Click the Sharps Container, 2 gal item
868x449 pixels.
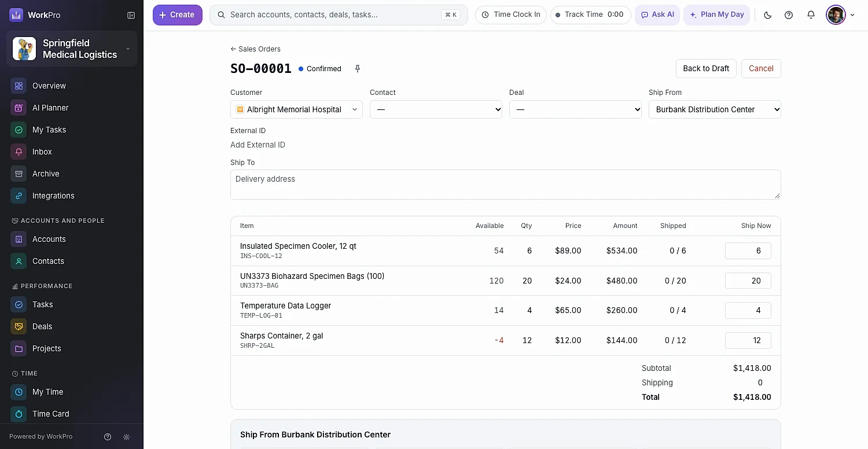pos(282,336)
